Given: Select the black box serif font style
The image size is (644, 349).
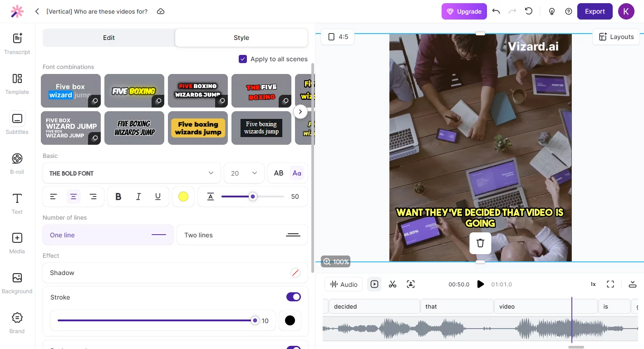Looking at the screenshot, I should (261, 128).
